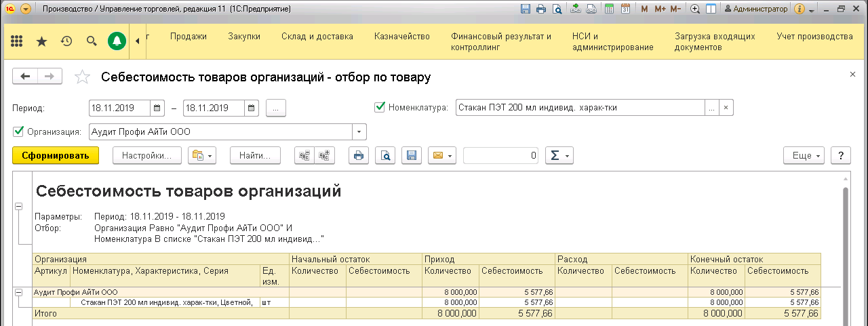Viewport: 868px width, 326px height.
Task: Open the Еще dropdown menu
Action: (x=803, y=156)
